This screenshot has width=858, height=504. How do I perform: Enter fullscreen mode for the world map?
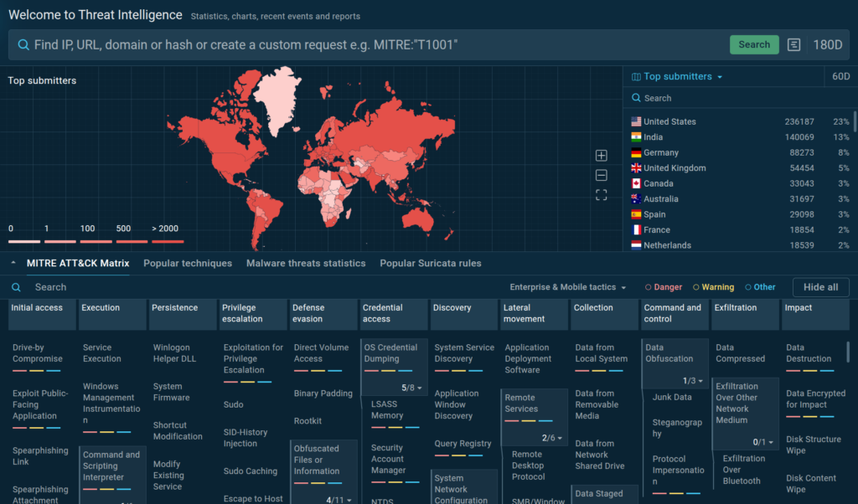pyautogui.click(x=601, y=195)
